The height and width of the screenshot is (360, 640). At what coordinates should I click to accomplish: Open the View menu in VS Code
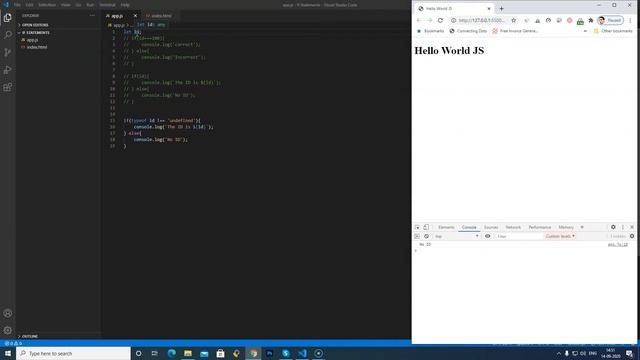65,5
